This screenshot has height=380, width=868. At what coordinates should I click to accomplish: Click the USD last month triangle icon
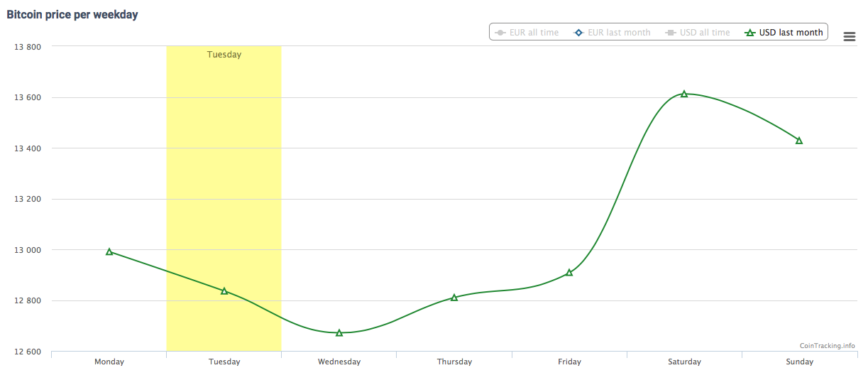point(749,33)
